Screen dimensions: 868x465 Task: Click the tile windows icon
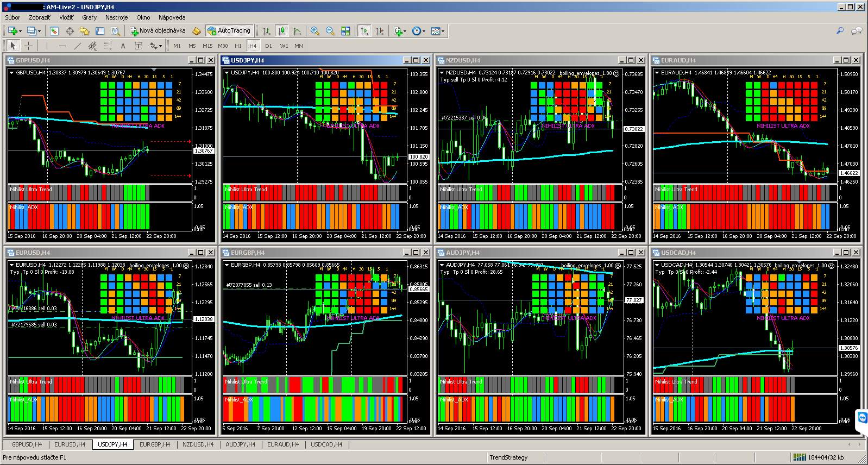(x=345, y=31)
